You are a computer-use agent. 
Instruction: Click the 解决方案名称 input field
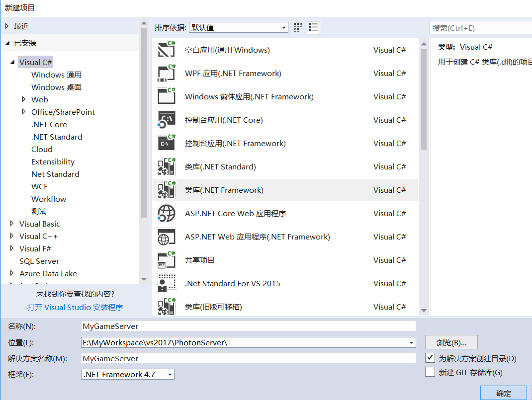coord(249,358)
